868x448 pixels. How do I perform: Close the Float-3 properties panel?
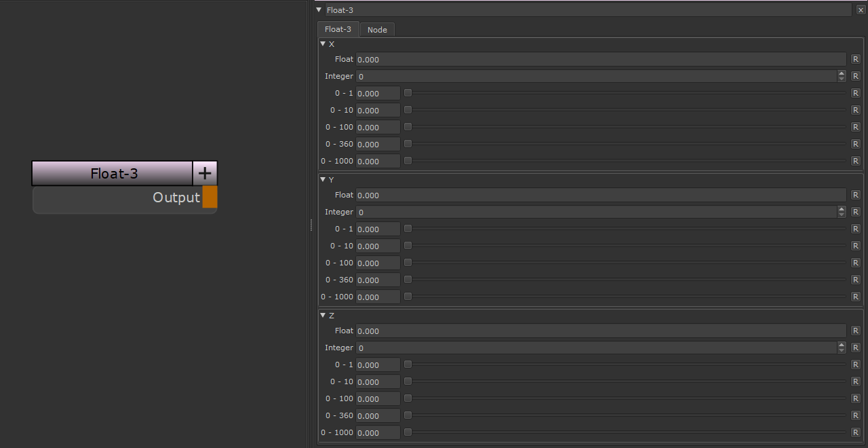coord(861,10)
